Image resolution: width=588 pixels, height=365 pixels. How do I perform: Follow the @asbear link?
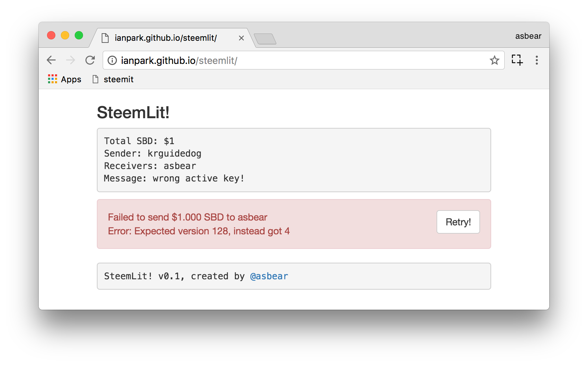click(x=269, y=276)
